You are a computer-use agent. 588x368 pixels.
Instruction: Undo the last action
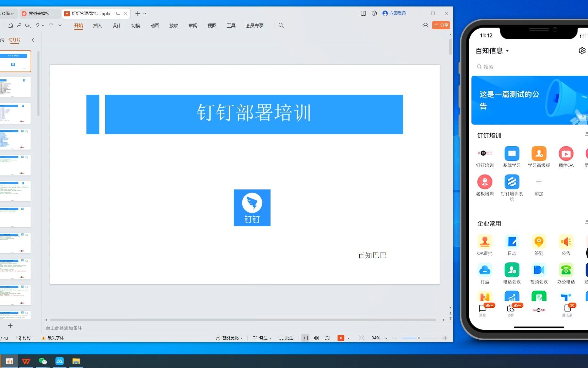point(37,25)
